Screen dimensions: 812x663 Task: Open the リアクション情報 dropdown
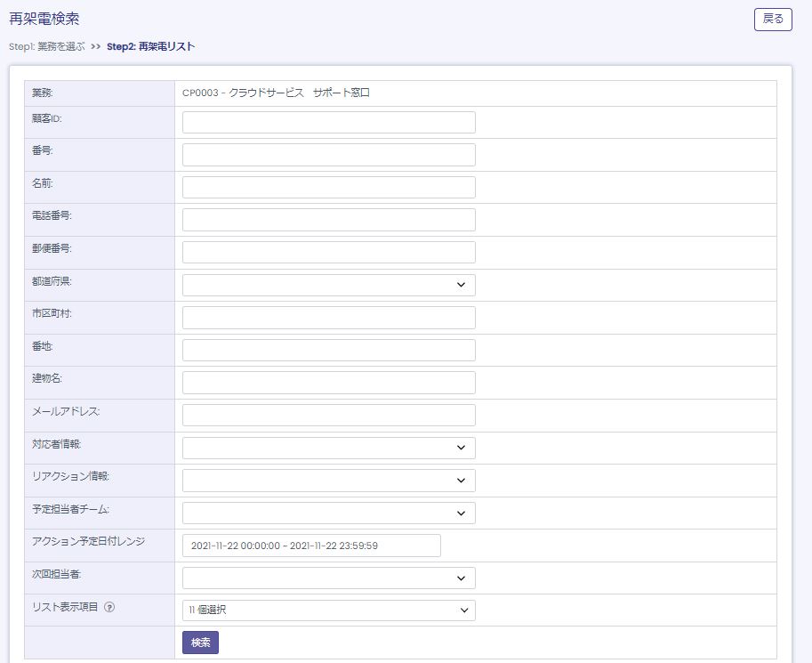[328, 481]
